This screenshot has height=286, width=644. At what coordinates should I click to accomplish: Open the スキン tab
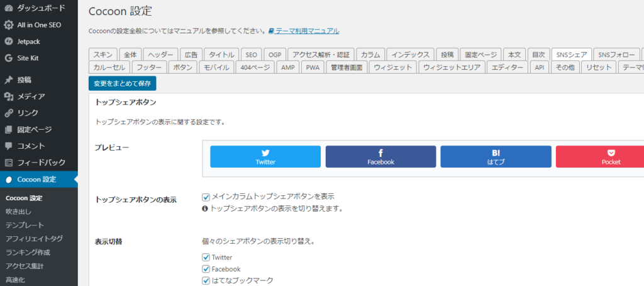click(x=103, y=54)
